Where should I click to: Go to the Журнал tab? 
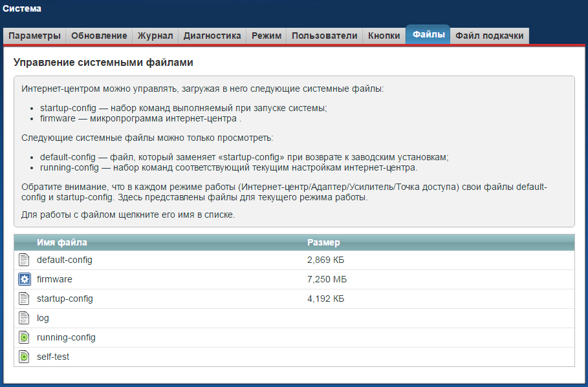click(x=155, y=36)
